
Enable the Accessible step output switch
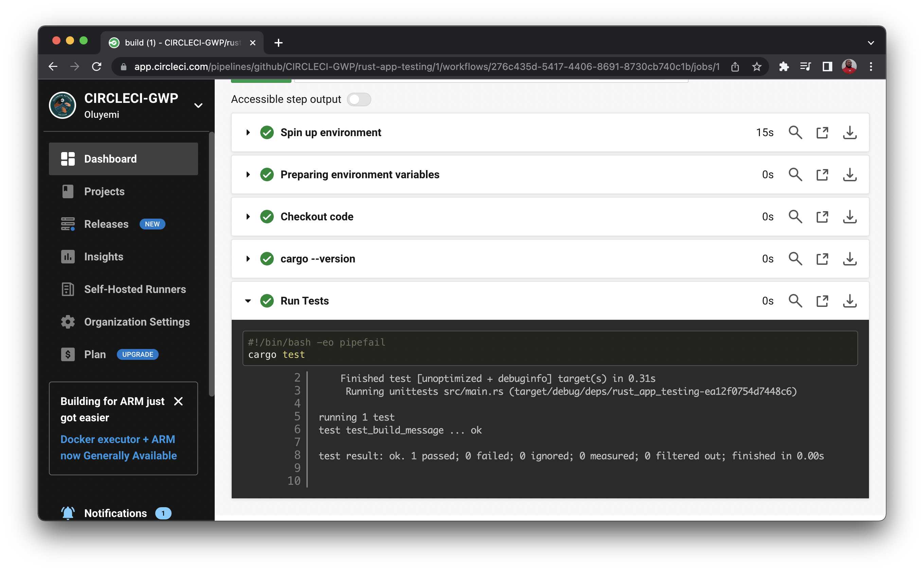tap(359, 100)
